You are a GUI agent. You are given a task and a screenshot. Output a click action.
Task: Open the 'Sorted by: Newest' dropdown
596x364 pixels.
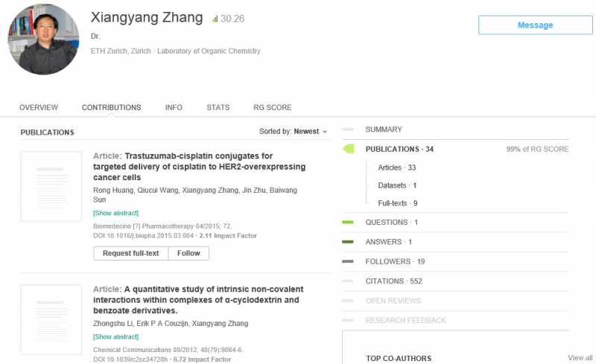click(294, 132)
